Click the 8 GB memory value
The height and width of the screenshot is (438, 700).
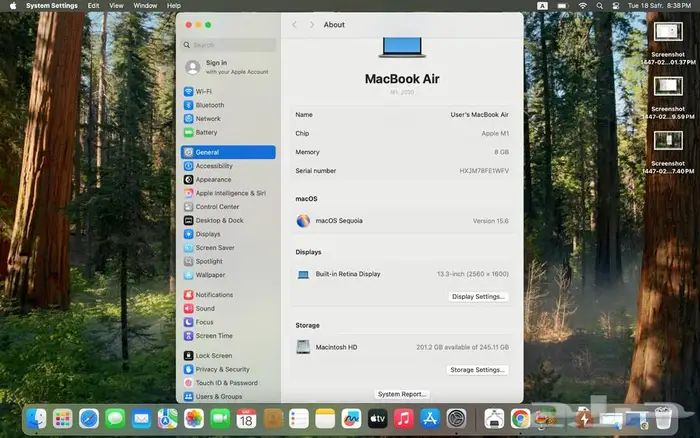[501, 152]
